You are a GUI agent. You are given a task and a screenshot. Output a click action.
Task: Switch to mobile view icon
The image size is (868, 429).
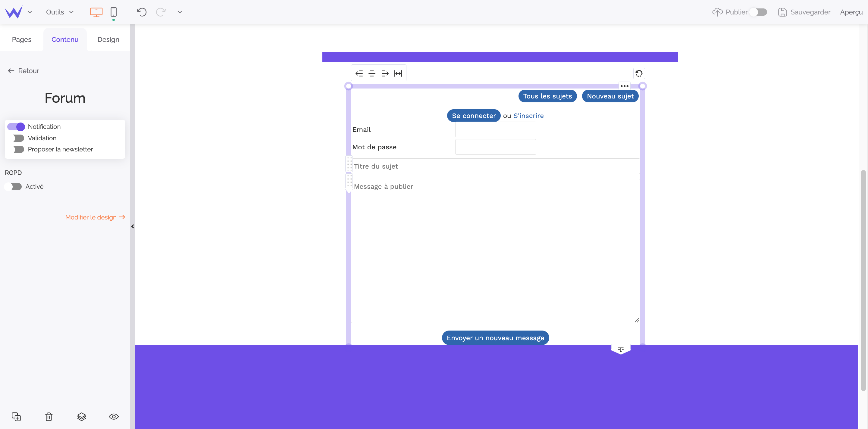(x=114, y=12)
